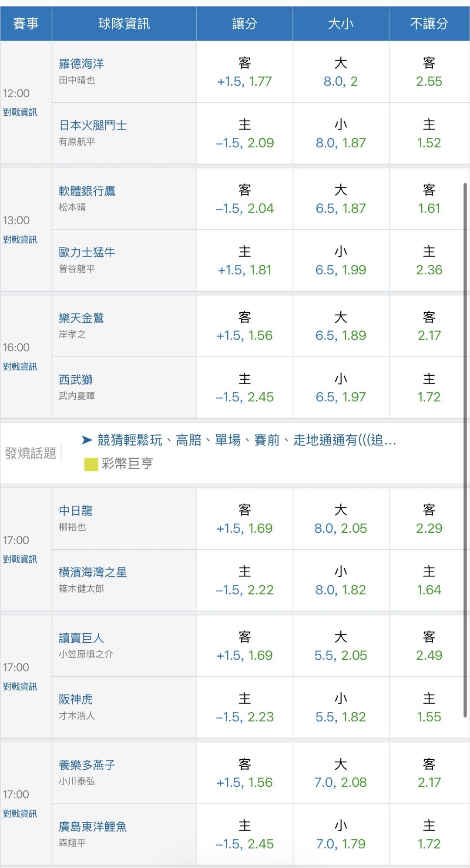
Task: Click the arrow icon before 競猜輕鬆玩 topic
Action: tap(87, 441)
